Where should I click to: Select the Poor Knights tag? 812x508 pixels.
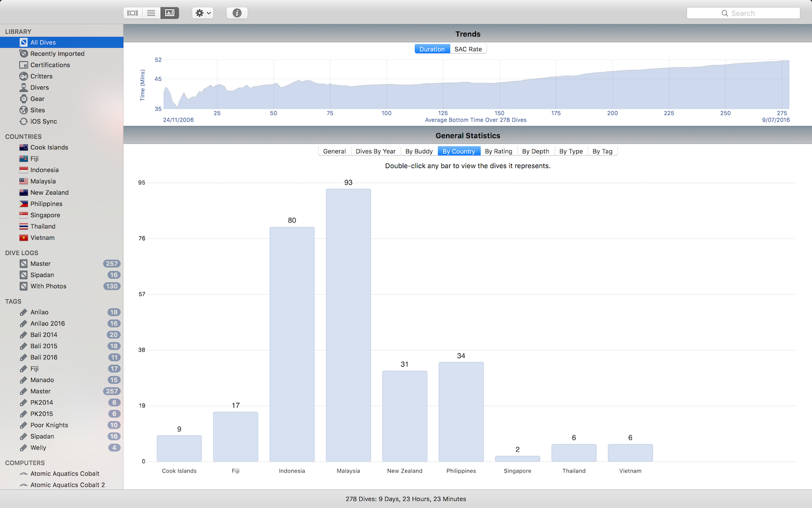(x=49, y=425)
